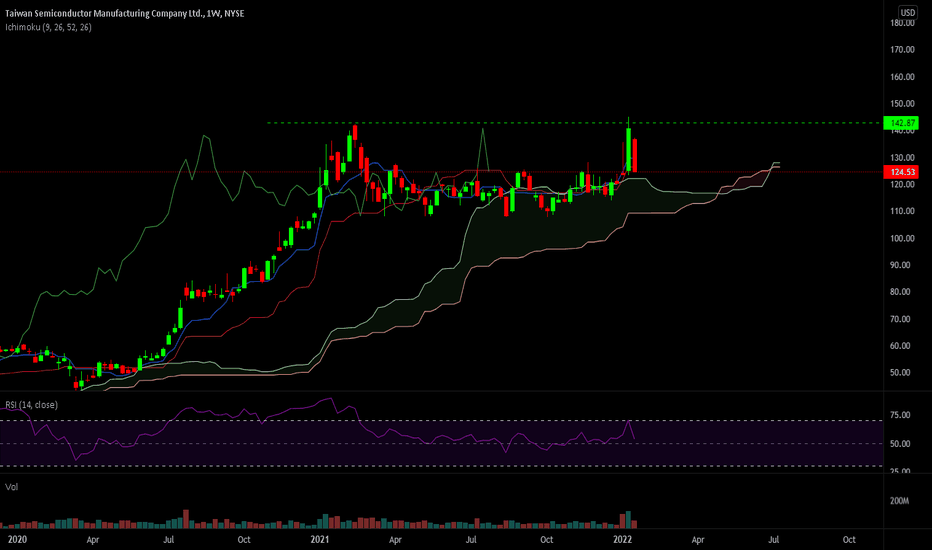Click the 160.00 price axis label
Image resolution: width=932 pixels, height=550 pixels.
tap(902, 77)
